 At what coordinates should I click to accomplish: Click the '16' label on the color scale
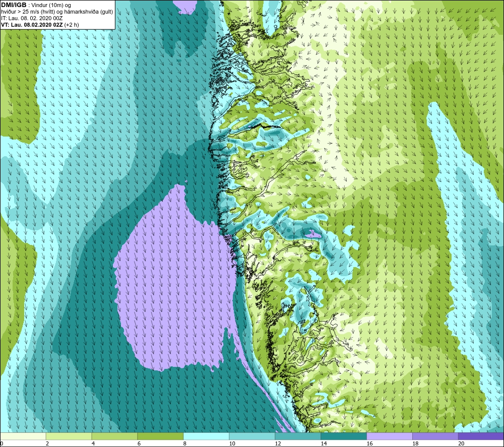(x=369, y=443)
